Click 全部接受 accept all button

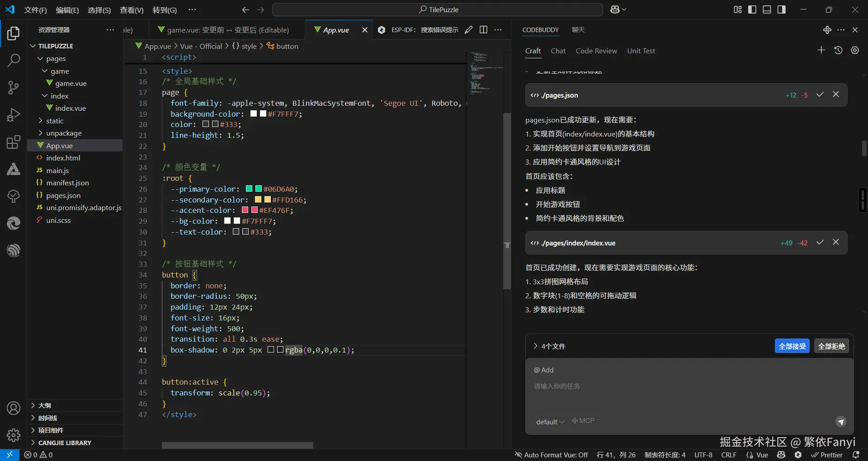point(792,346)
